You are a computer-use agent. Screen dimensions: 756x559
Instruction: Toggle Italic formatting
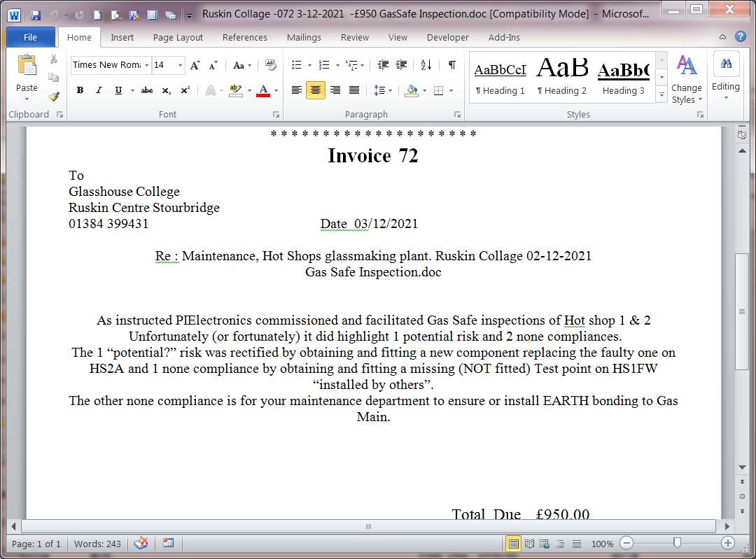(99, 90)
